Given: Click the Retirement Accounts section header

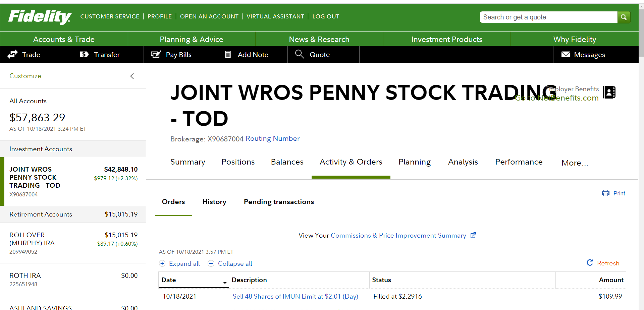Looking at the screenshot, I should click(73, 214).
